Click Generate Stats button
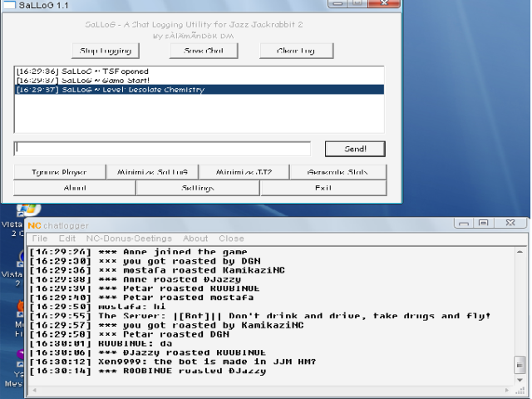 [x=338, y=172]
